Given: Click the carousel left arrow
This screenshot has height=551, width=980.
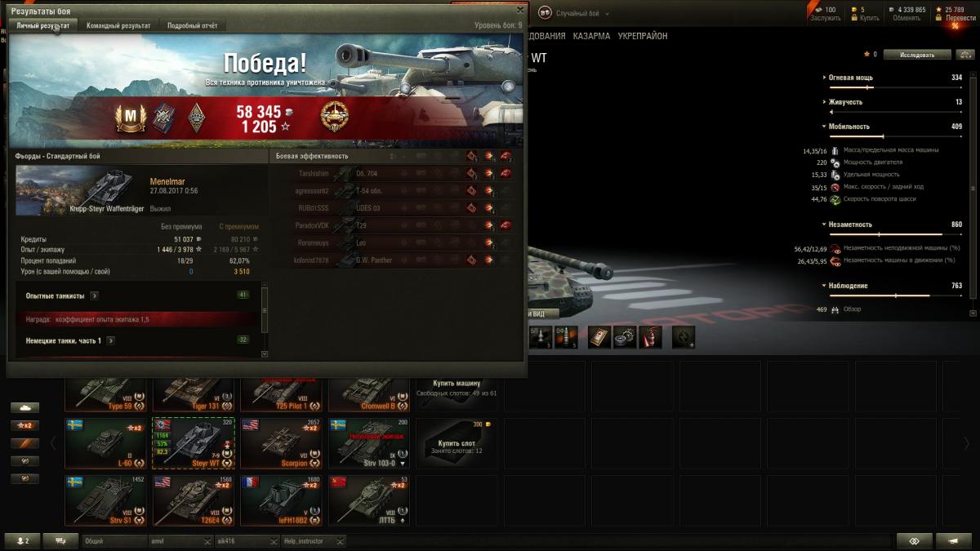Looking at the screenshot, I should 54,443.
